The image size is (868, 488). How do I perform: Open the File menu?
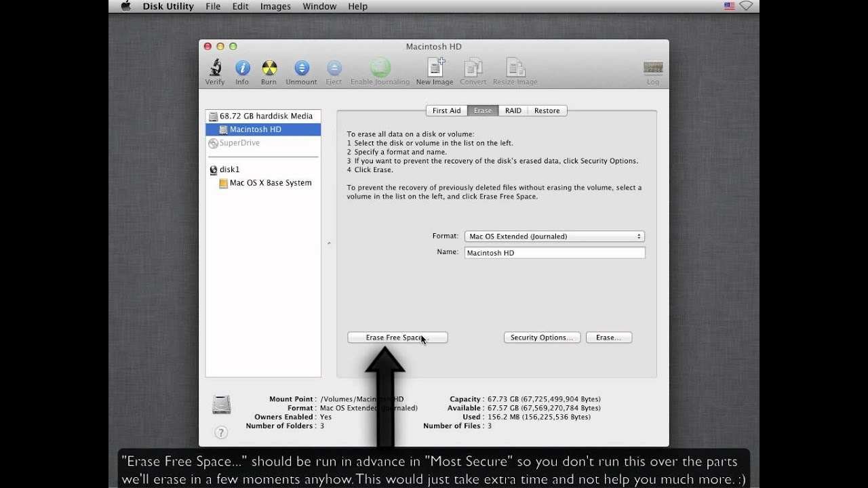tap(213, 6)
